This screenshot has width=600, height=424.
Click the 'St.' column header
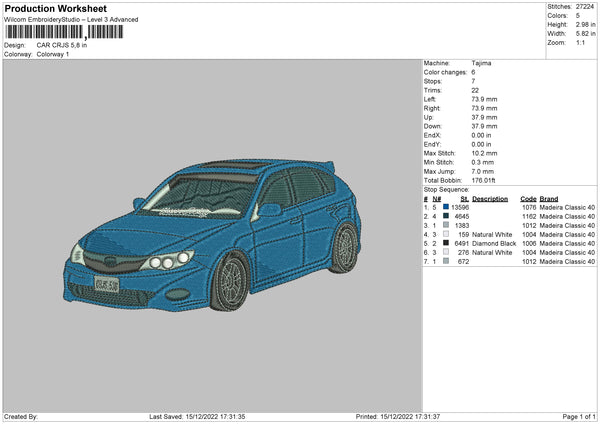click(x=465, y=199)
